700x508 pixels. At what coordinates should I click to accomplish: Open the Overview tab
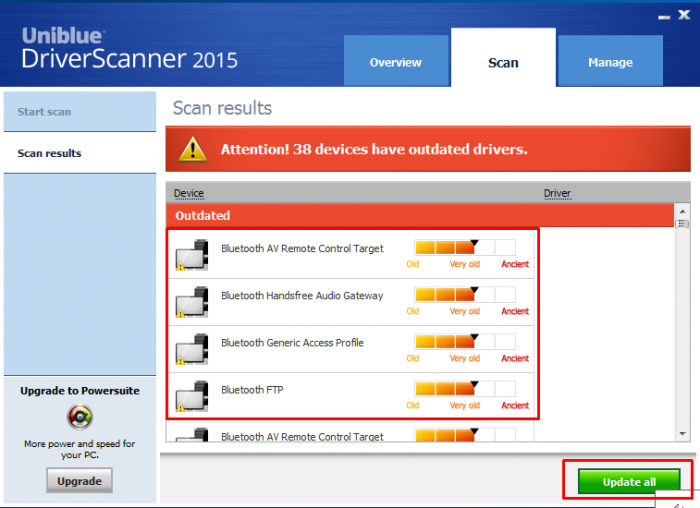[396, 62]
